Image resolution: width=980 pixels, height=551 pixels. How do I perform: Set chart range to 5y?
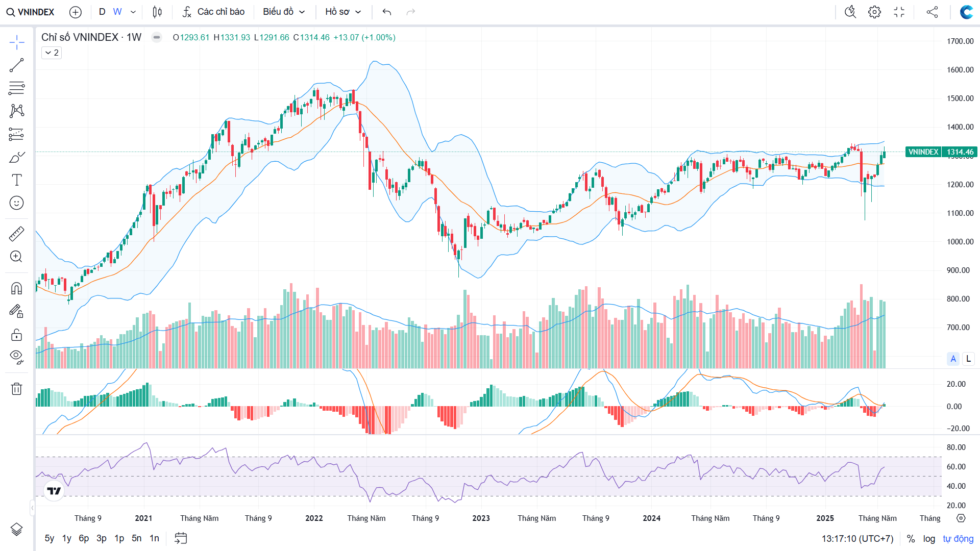pyautogui.click(x=49, y=538)
